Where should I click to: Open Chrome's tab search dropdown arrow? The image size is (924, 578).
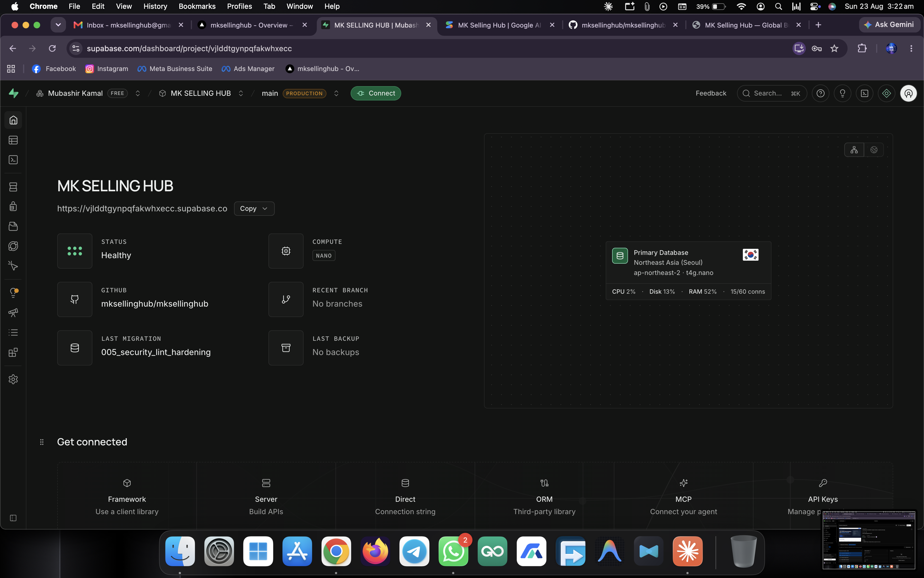[x=58, y=25]
